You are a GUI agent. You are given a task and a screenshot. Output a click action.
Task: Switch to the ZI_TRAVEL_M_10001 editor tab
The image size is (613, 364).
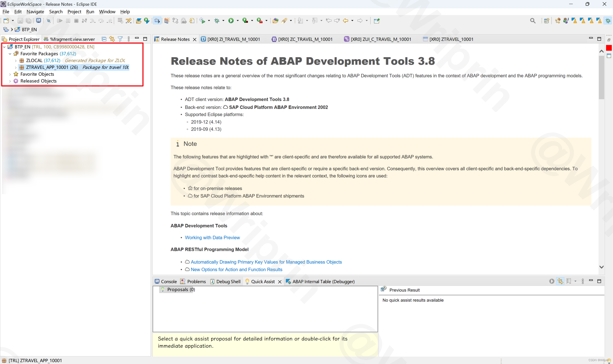click(x=230, y=39)
